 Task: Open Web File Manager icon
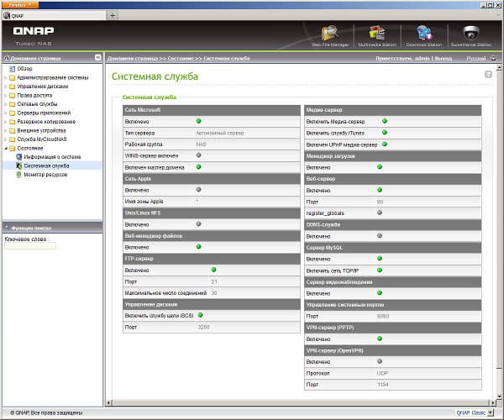pos(330,34)
